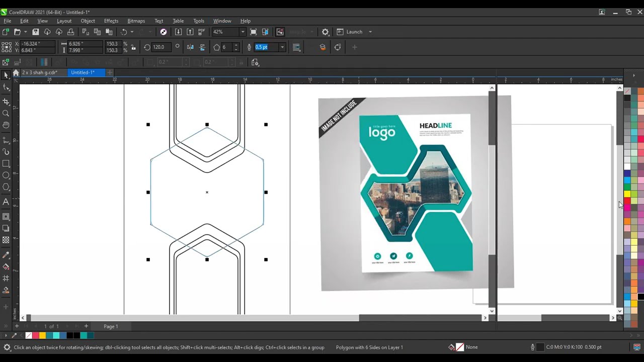Expand the Launch dropdown arrow
The width and height of the screenshot is (644, 362).
[x=370, y=32]
